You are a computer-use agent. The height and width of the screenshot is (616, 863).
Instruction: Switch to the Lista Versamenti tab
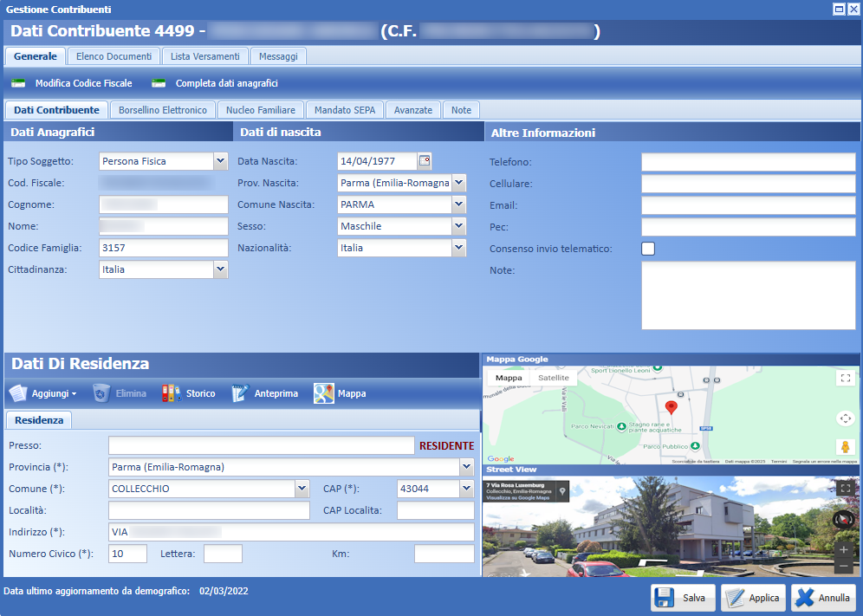pyautogui.click(x=204, y=55)
